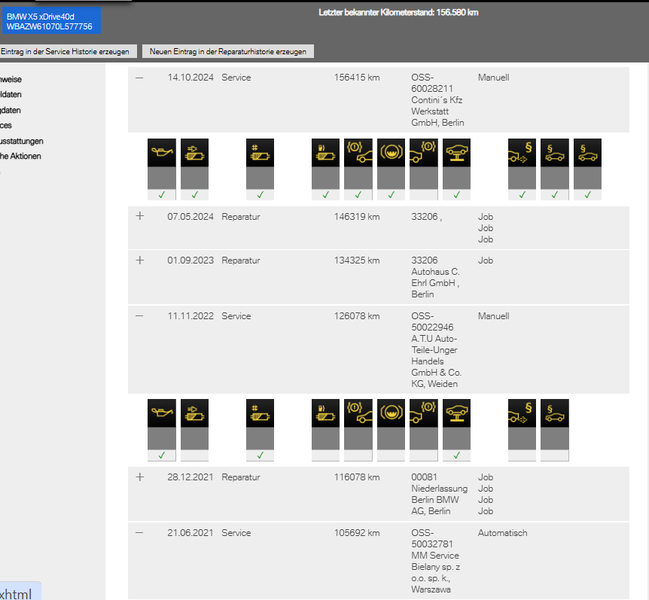This screenshot has height=600, width=649.
Task: Click the 01.09.2023 Reparatur row
Action: click(378, 277)
